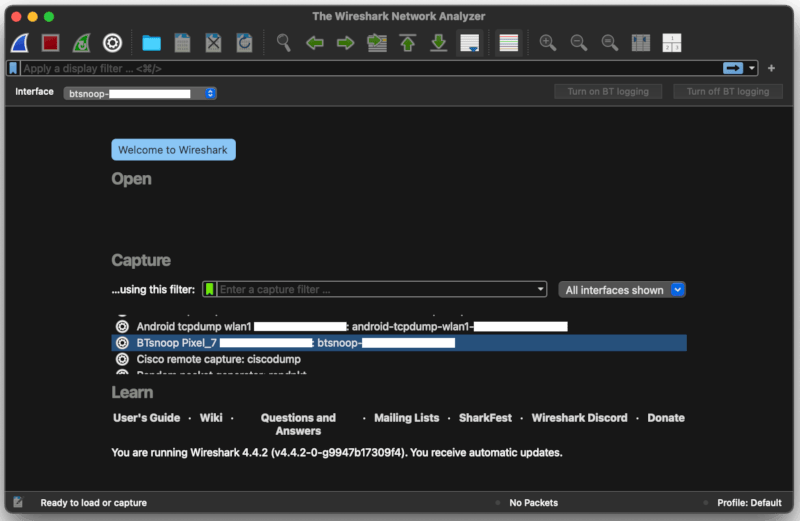This screenshot has width=800, height=521.
Task: Click the reset layout grid icon
Action: 672,43
